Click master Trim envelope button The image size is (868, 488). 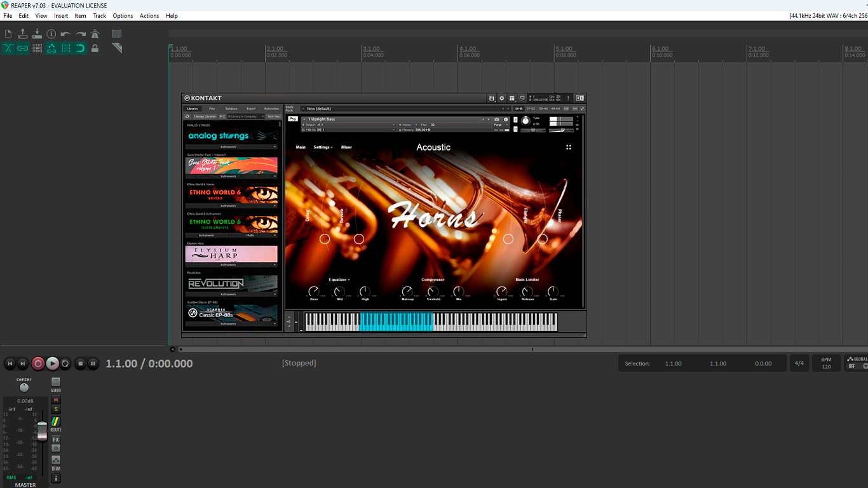[x=56, y=460]
